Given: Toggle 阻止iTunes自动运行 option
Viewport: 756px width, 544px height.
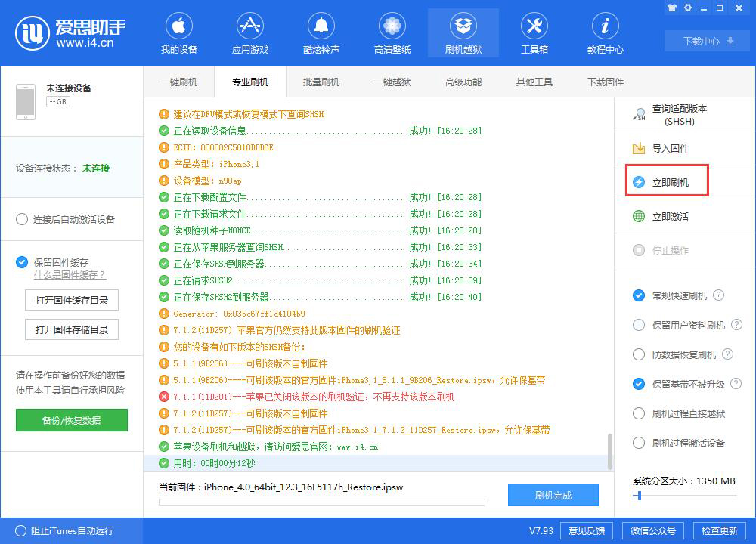Looking at the screenshot, I should 20,530.
